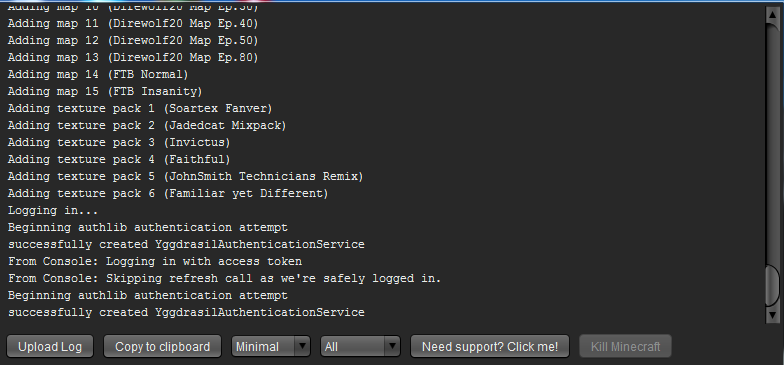Copy the console log to clipboard
Image resolution: width=784 pixels, height=365 pixels.
tap(162, 346)
